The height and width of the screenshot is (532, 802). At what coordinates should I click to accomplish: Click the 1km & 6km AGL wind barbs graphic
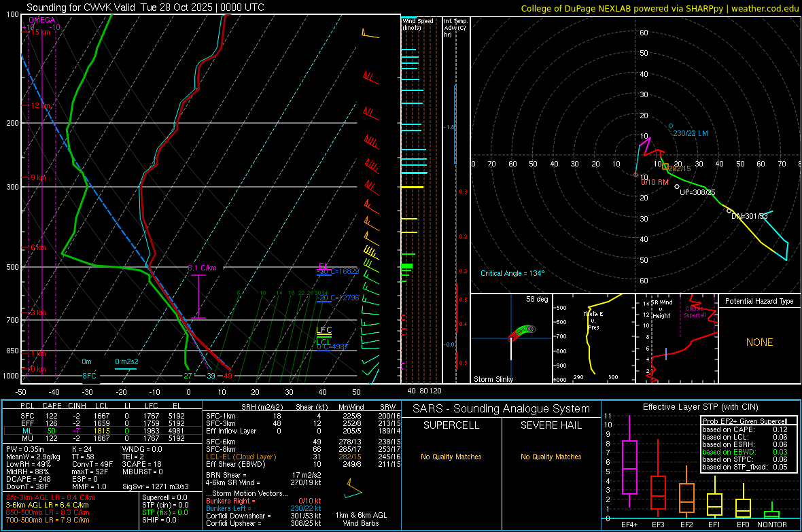[353, 489]
